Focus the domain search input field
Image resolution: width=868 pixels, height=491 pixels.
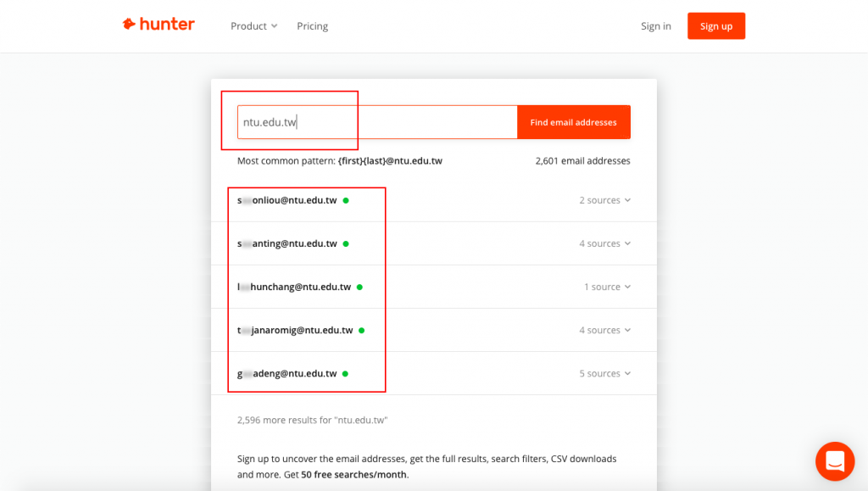[377, 122]
